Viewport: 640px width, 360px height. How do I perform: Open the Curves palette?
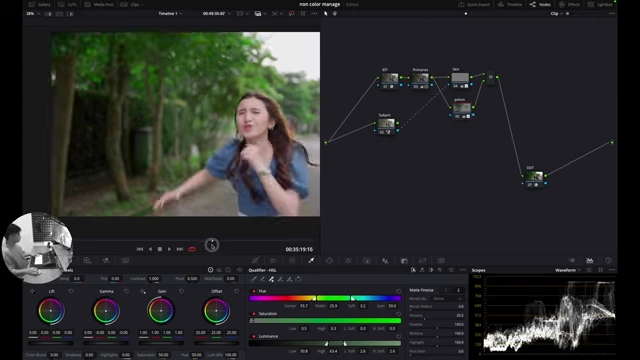pos(256,260)
